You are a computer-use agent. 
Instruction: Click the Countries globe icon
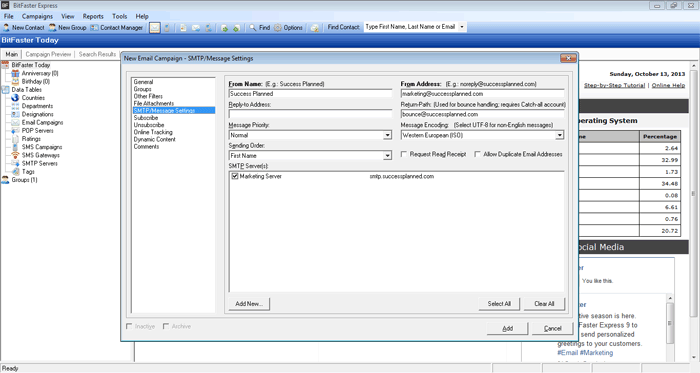click(15, 98)
